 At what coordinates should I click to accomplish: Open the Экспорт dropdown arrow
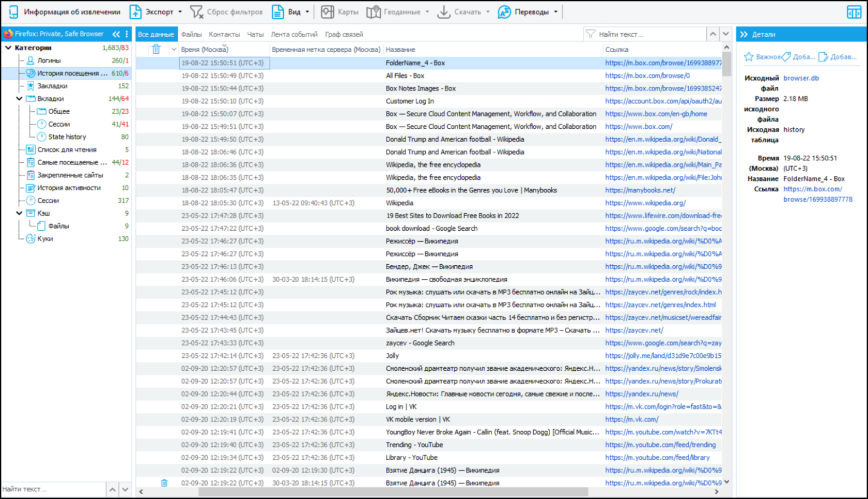click(180, 12)
